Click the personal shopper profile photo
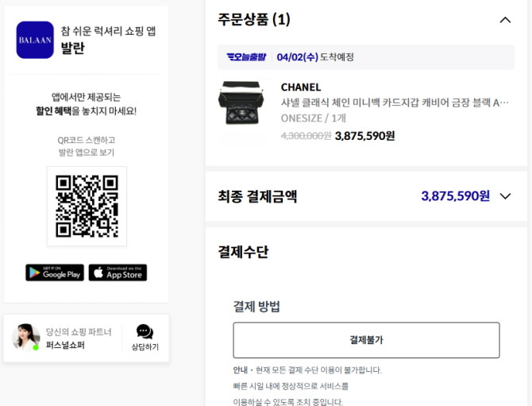532x406 pixels. pyautogui.click(x=25, y=337)
